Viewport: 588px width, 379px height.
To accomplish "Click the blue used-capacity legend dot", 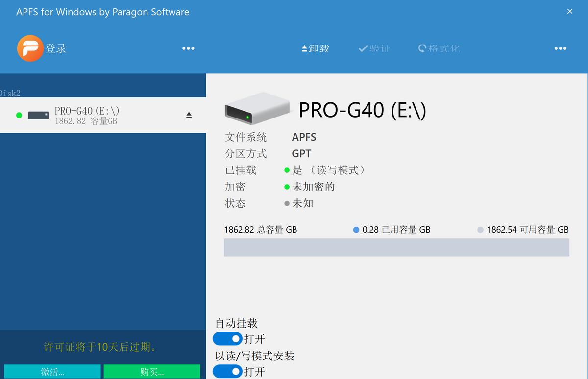I will click(x=356, y=229).
